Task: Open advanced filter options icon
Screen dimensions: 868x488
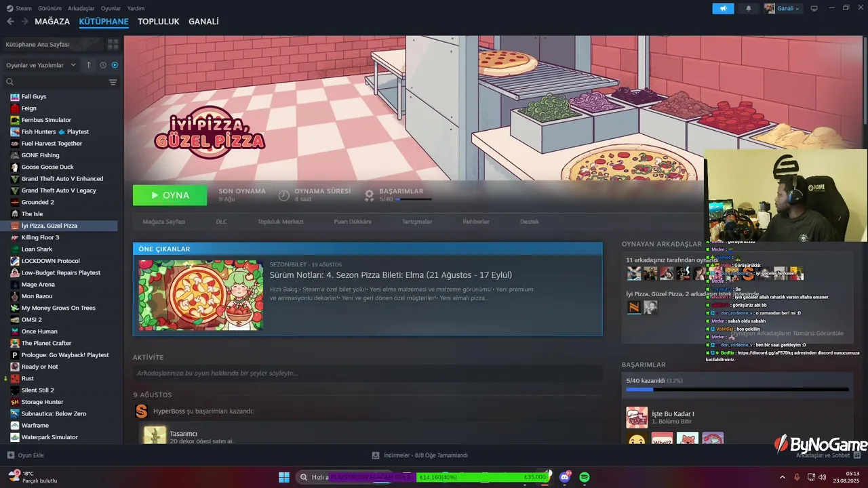Action: point(113,82)
